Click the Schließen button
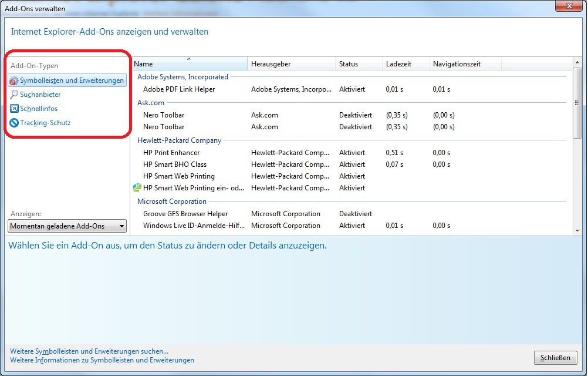The width and height of the screenshot is (588, 376). (555, 358)
